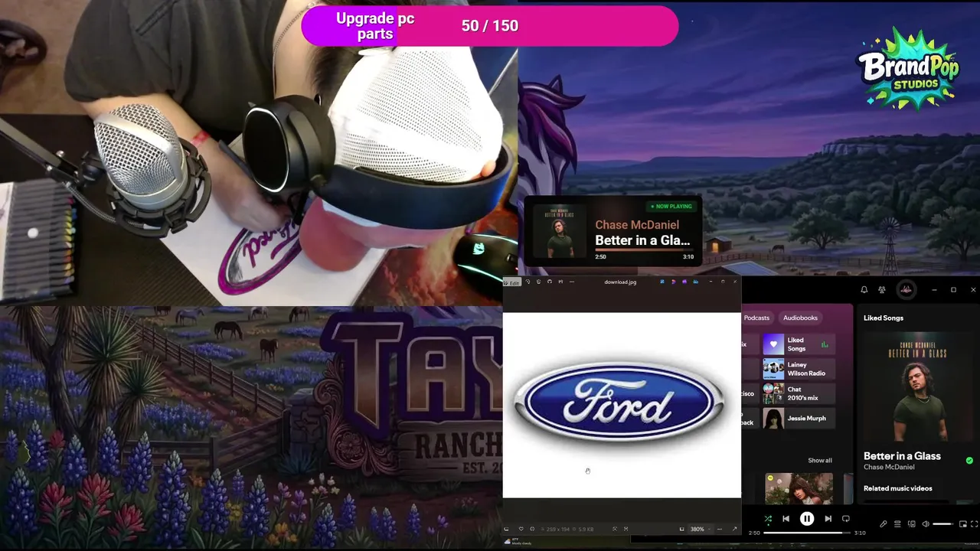
Task: Click the Edit button in Photos viewer
Action: click(512, 282)
